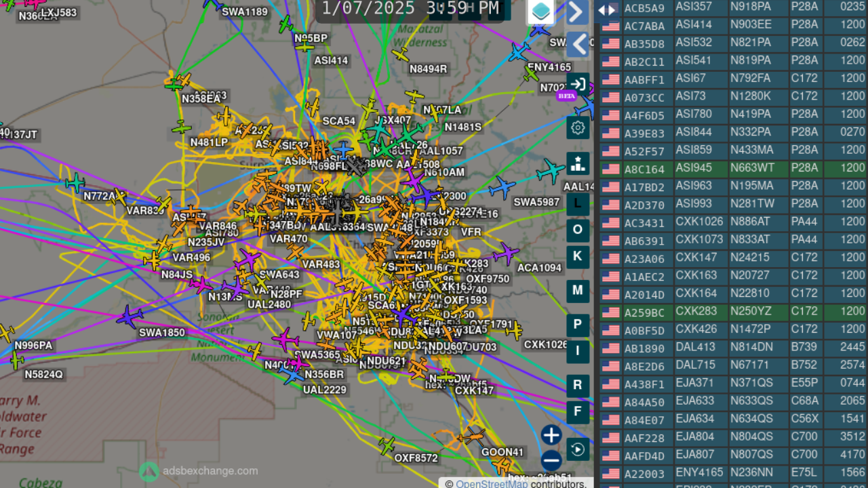Select the green OXF8572 aircraft icon
This screenshot has height=488, width=868.
[x=387, y=445]
